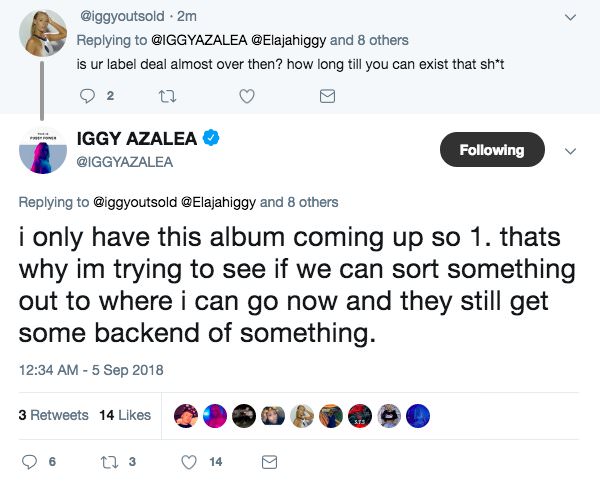Click Iggy Azalea's profile picture
This screenshot has width=600, height=485.
pyautogui.click(x=44, y=150)
